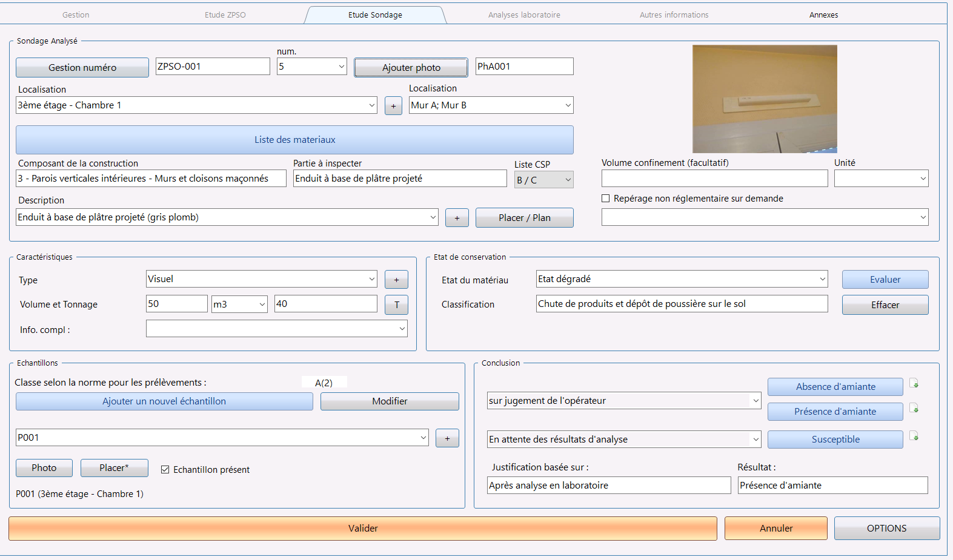Click the Modifier button
This screenshot has height=560, width=953.
[x=390, y=401]
